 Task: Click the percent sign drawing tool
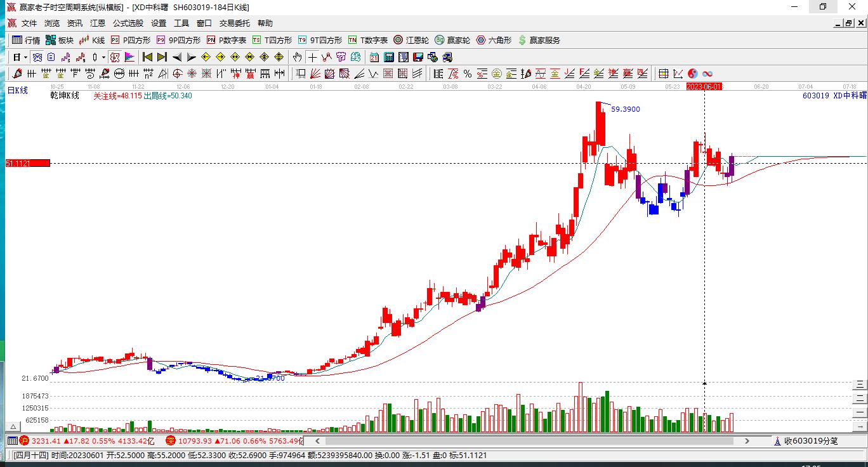[x=468, y=74]
